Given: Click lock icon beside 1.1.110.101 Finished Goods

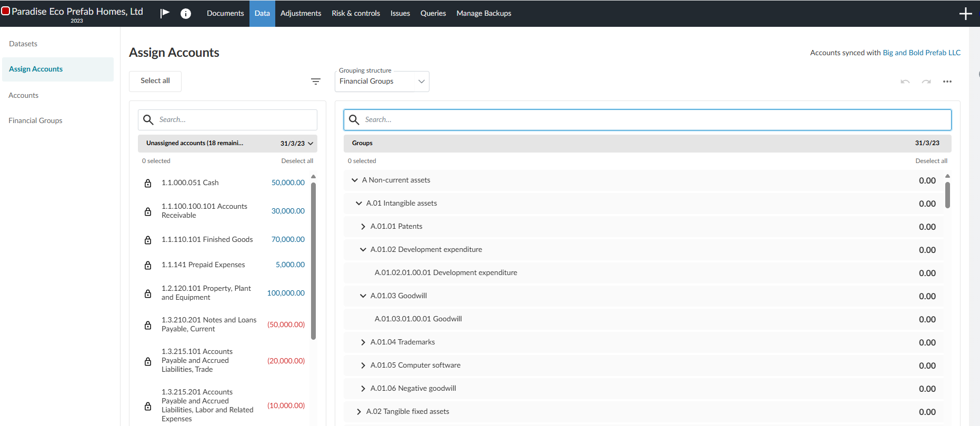Looking at the screenshot, I should tap(148, 240).
